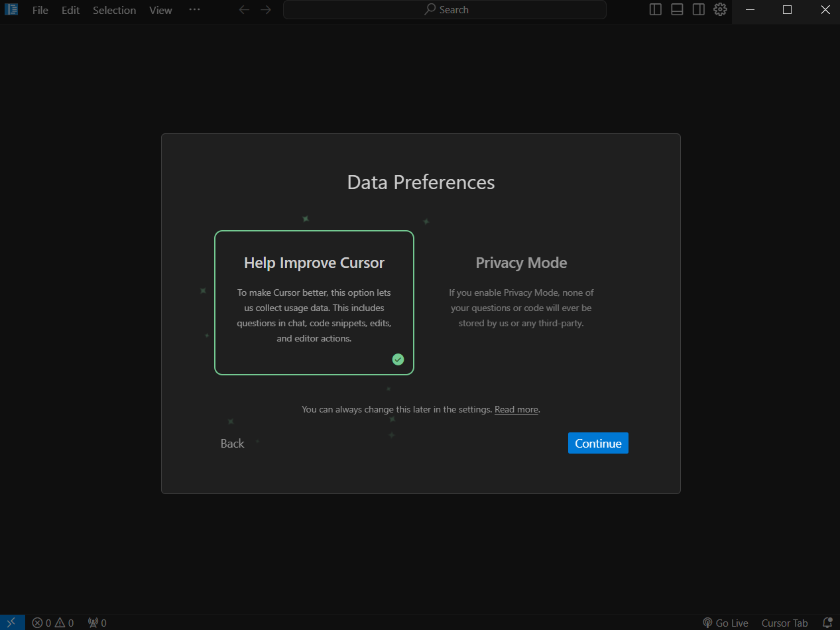Go back with the left arrow
840x630 pixels.
pos(244,10)
